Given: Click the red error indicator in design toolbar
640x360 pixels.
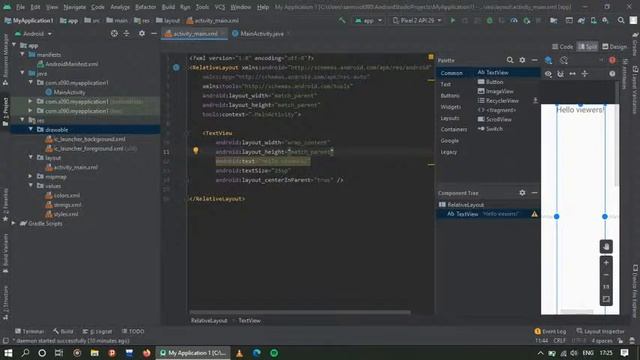Looking at the screenshot, I should pyautogui.click(x=612, y=60).
